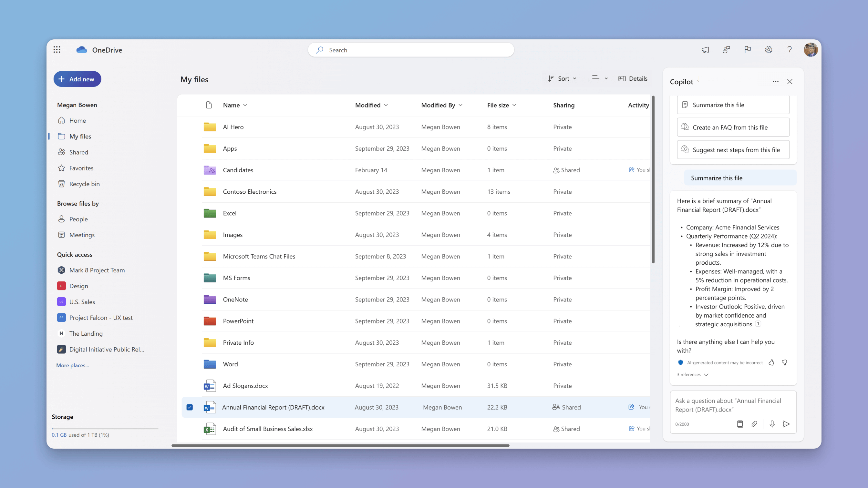
Task: Click the Details button
Action: (633, 78)
